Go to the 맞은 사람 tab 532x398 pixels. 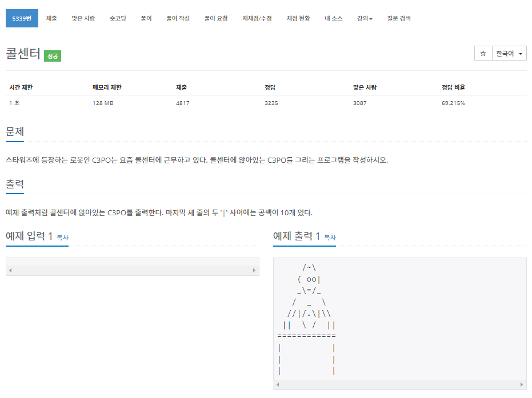tap(83, 18)
